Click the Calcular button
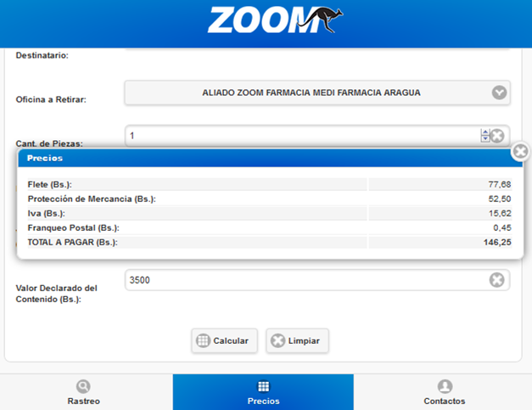The height and width of the screenshot is (410, 532). coord(224,340)
